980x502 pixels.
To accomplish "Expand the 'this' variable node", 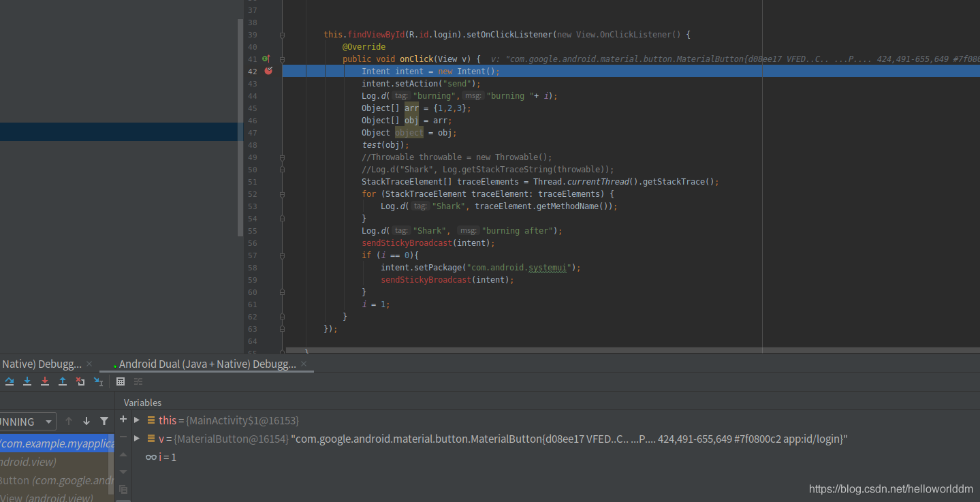I will tap(137, 420).
